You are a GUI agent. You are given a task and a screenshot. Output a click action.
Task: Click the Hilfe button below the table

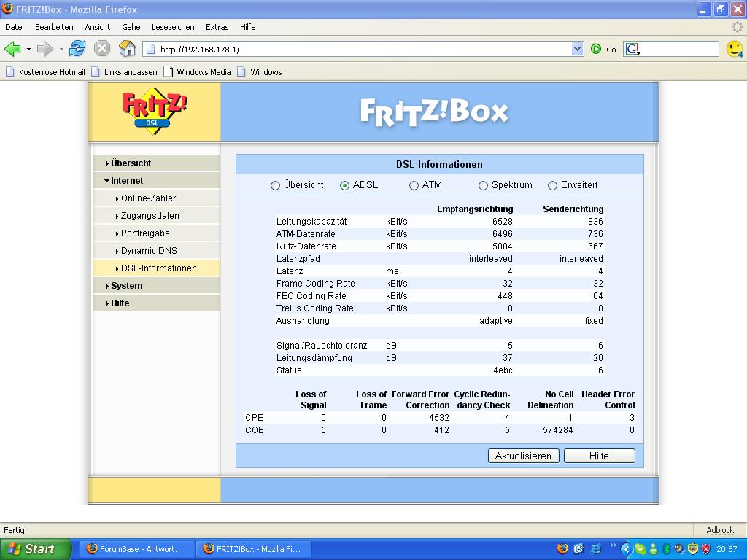coord(600,456)
